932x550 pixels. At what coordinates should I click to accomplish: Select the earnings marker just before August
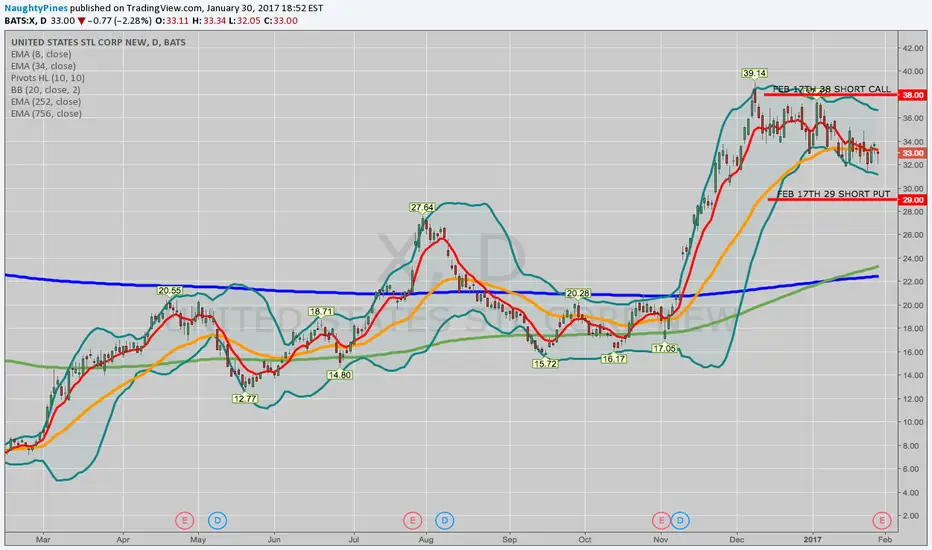tap(412, 521)
